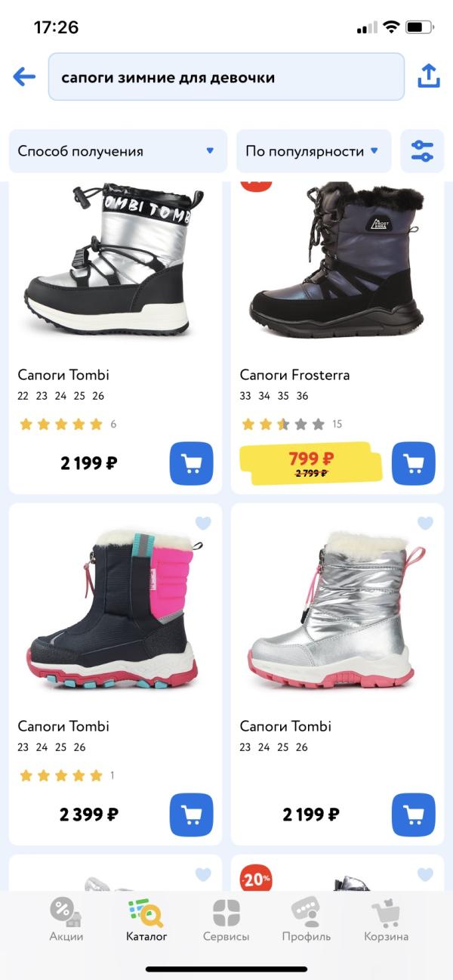This screenshot has height=980, width=453.
Task: Switch to the Профиль tab
Action: tap(307, 920)
